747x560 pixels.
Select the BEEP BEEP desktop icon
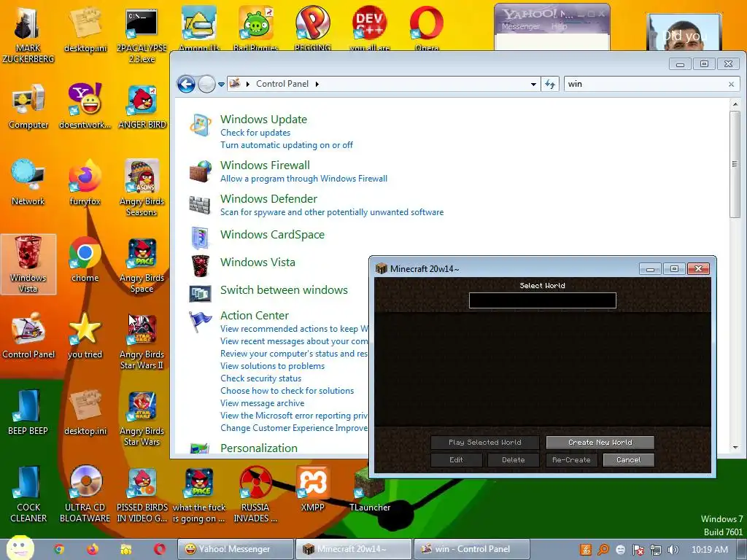[x=28, y=413]
